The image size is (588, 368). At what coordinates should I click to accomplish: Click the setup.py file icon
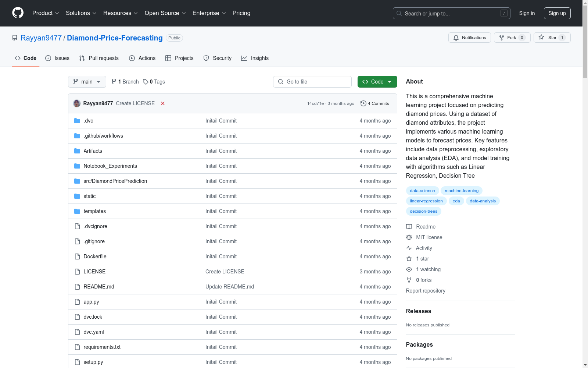tap(77, 362)
